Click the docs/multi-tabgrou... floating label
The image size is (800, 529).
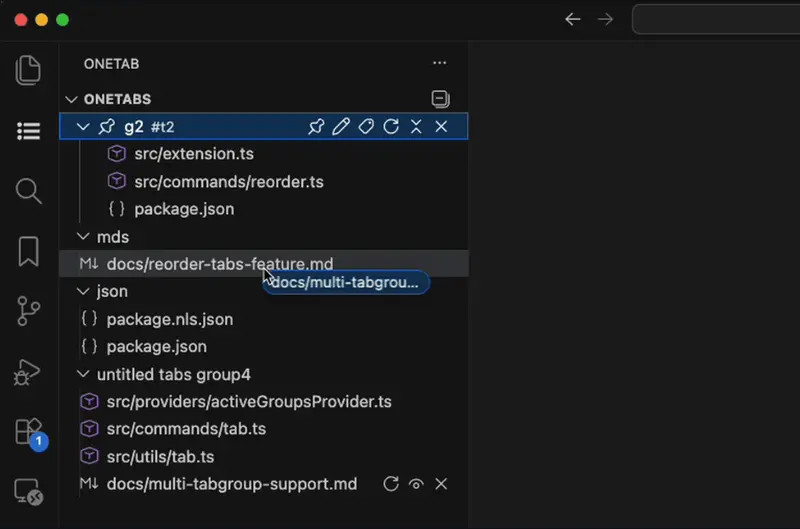click(346, 282)
